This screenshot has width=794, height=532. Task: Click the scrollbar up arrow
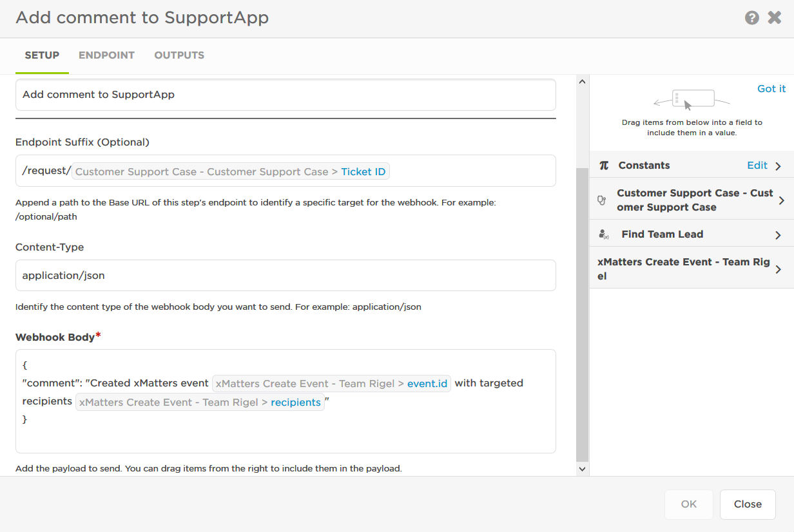[x=582, y=82]
